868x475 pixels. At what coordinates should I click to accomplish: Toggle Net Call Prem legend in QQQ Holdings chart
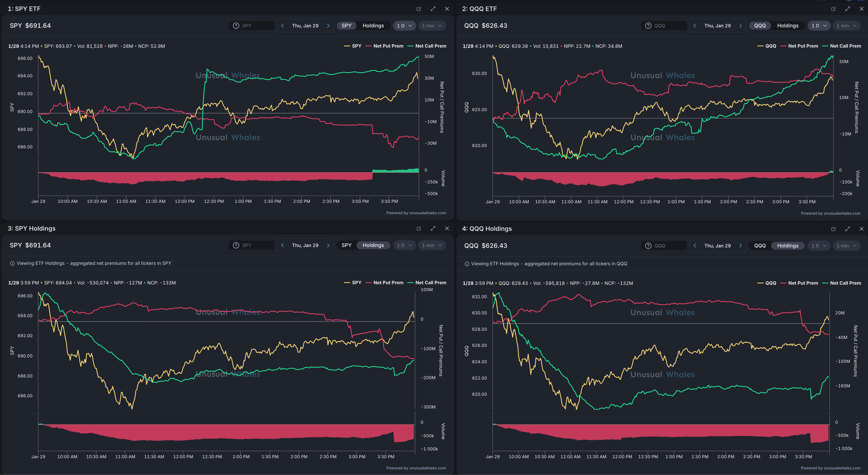845,283
